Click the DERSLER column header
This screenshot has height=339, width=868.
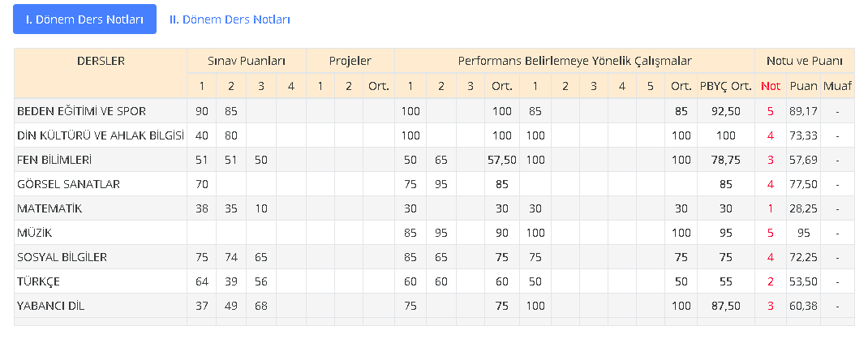coord(101,61)
